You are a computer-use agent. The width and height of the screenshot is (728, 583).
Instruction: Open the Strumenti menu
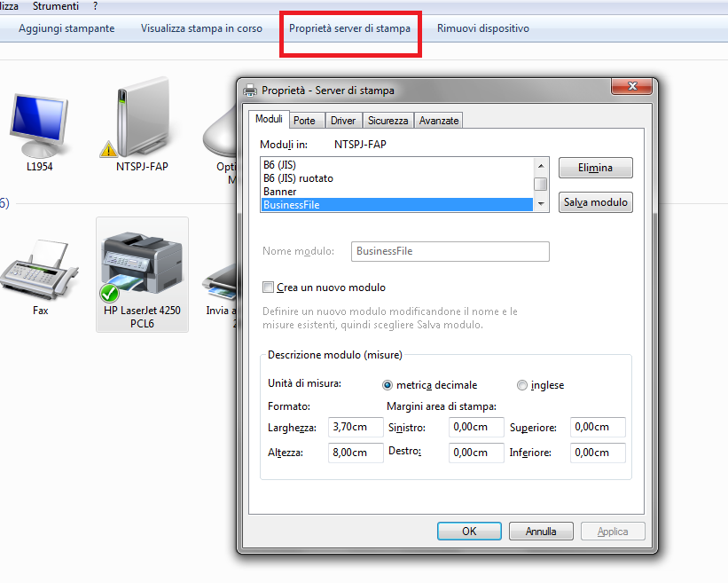point(56,6)
